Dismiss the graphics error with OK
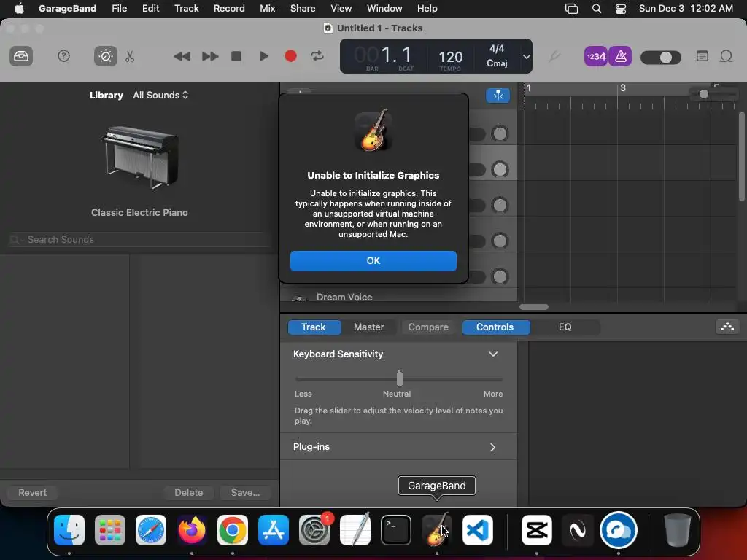747x560 pixels. (373, 261)
